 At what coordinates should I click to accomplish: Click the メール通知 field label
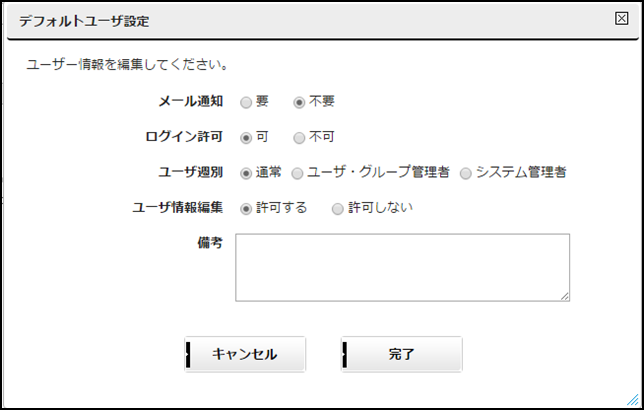(x=191, y=101)
